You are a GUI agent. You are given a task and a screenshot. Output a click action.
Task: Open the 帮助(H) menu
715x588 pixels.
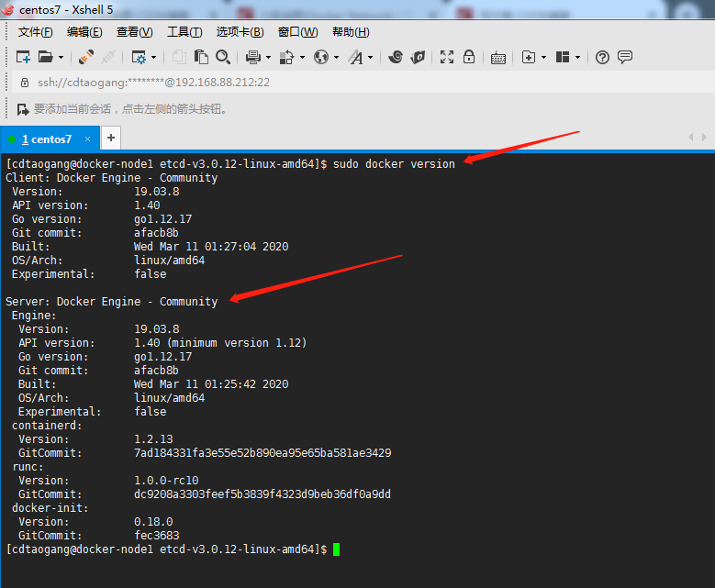coord(351,32)
